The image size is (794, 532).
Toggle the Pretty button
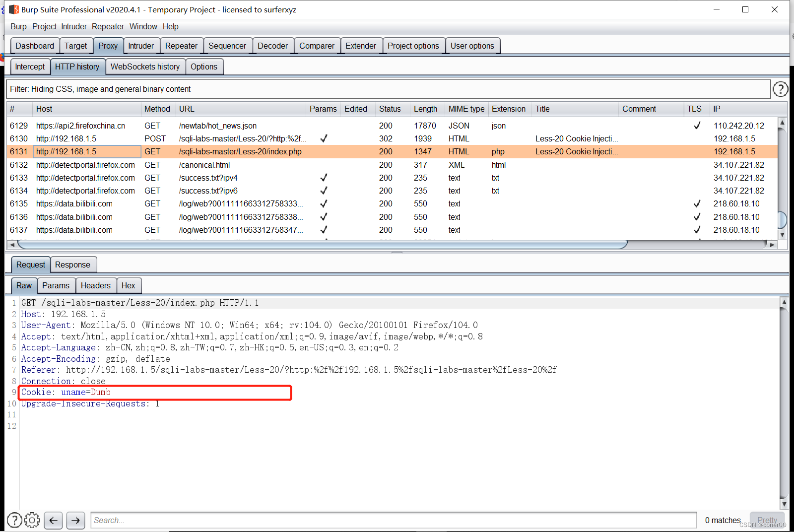[x=767, y=520]
